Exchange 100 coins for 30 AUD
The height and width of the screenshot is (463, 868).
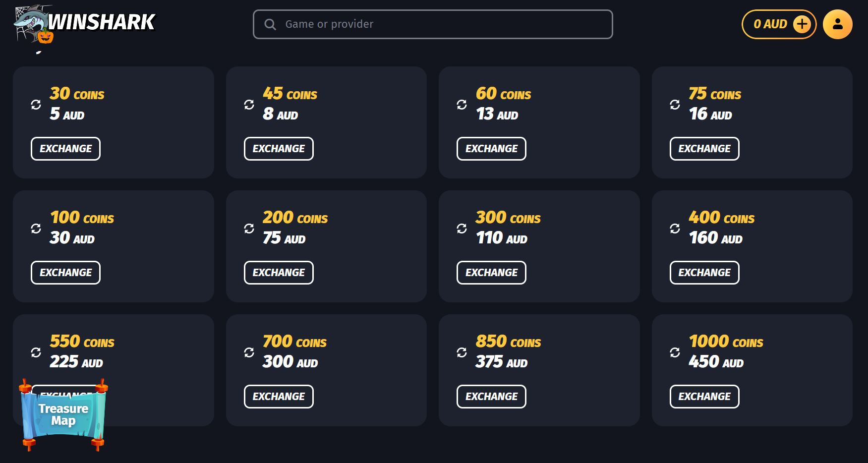coord(65,273)
